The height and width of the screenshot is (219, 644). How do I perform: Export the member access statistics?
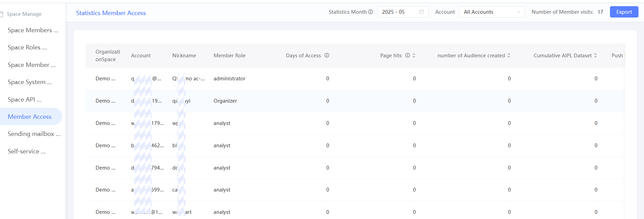tap(624, 12)
